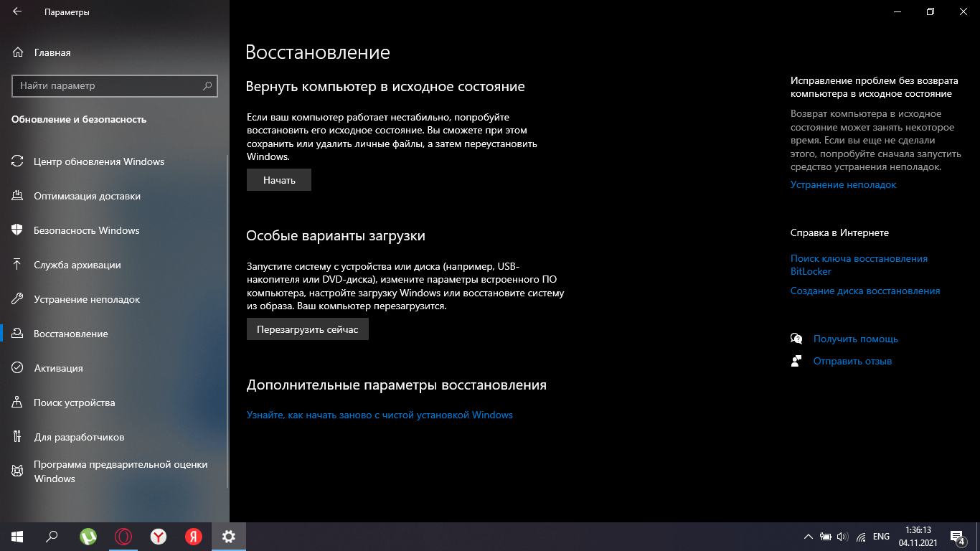Click the Параметры window title
The width and height of the screenshot is (980, 551).
(x=67, y=12)
